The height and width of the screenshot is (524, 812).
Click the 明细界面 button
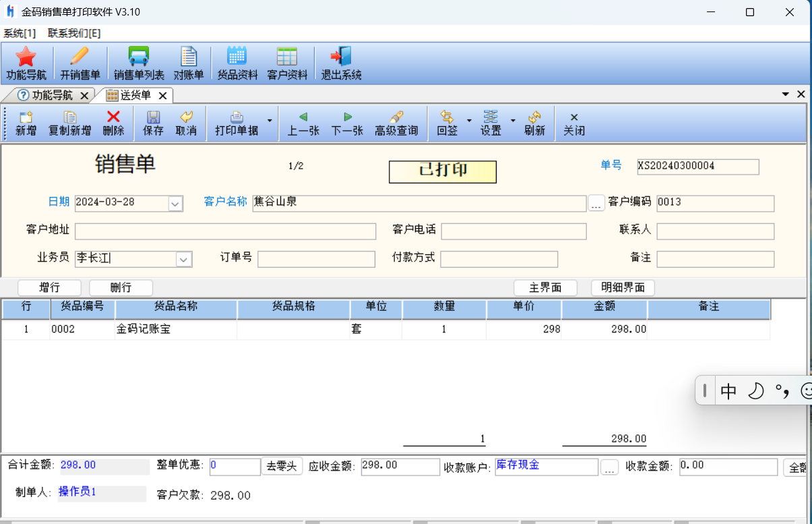[x=623, y=287]
